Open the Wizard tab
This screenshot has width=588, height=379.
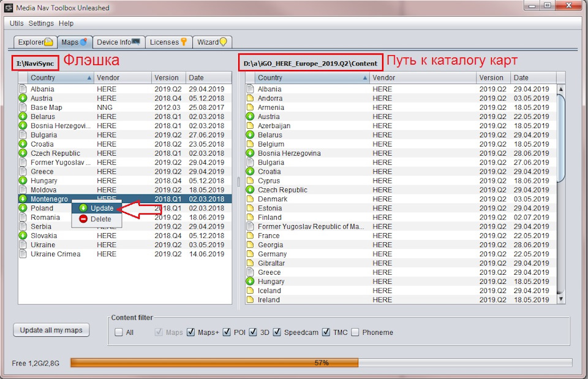(212, 42)
